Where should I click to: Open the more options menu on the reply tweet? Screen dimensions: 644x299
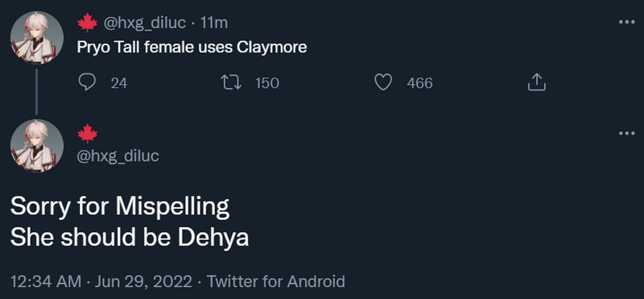[x=626, y=133]
